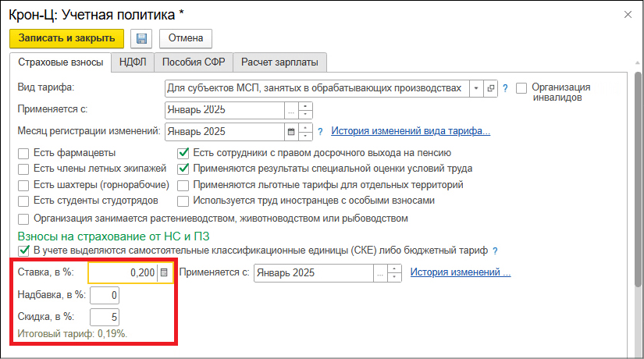The height and width of the screenshot is (359, 644).
Task: Click help question mark next to Вид тарифа
Action: tap(505, 88)
